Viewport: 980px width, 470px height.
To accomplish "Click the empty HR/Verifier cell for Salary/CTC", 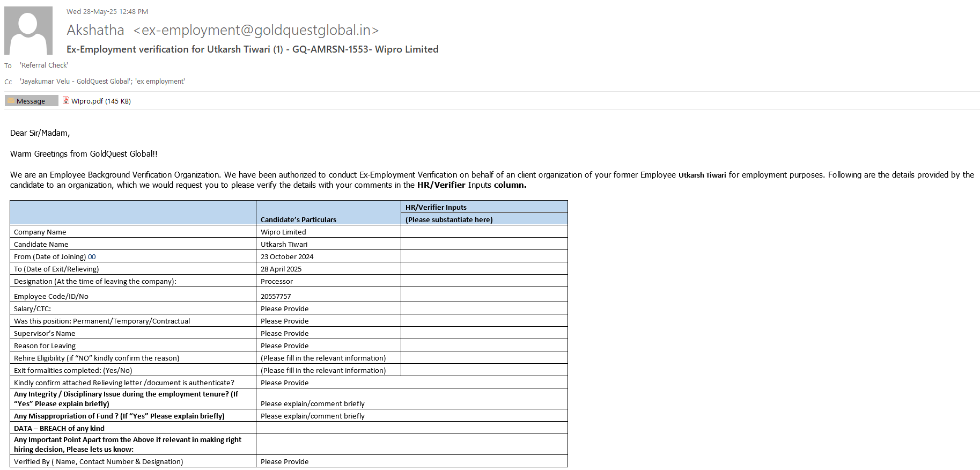I will pyautogui.click(x=484, y=309).
